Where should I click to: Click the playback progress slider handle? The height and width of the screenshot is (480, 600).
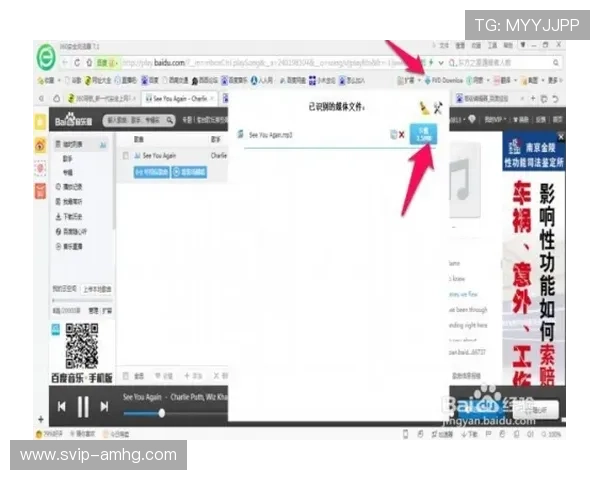161,412
